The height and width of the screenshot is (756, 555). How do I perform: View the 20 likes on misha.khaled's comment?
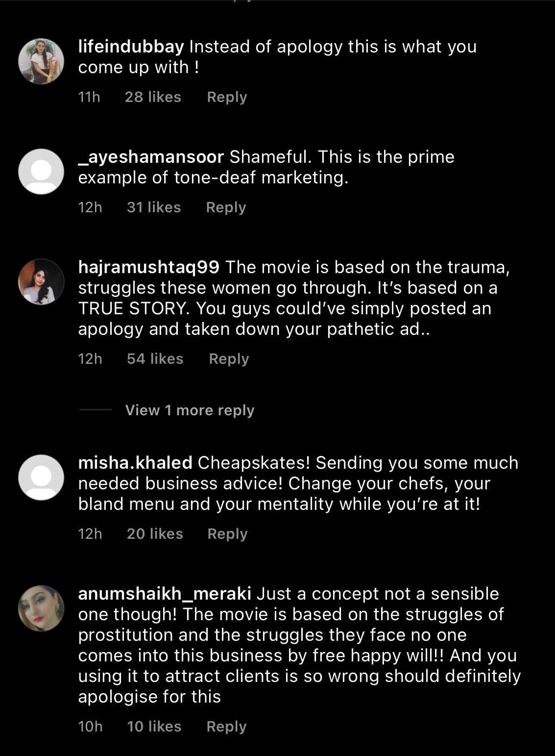click(x=155, y=534)
